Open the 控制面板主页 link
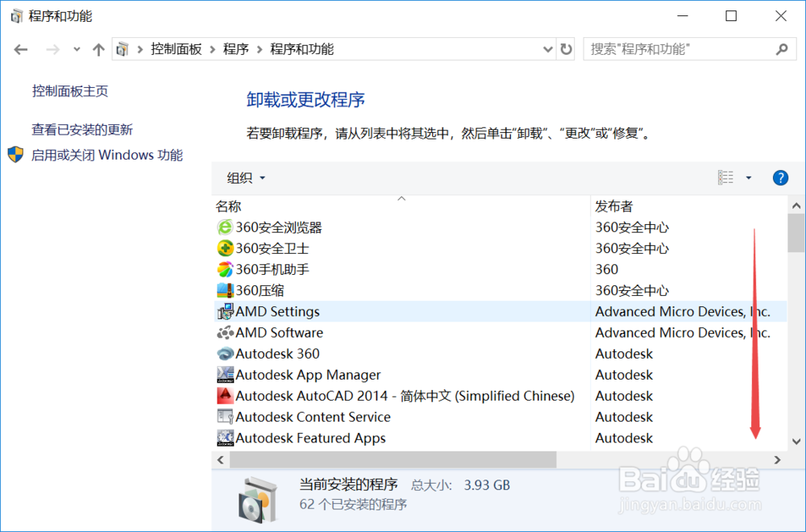Viewport: 806px width, 532px height. (70, 91)
